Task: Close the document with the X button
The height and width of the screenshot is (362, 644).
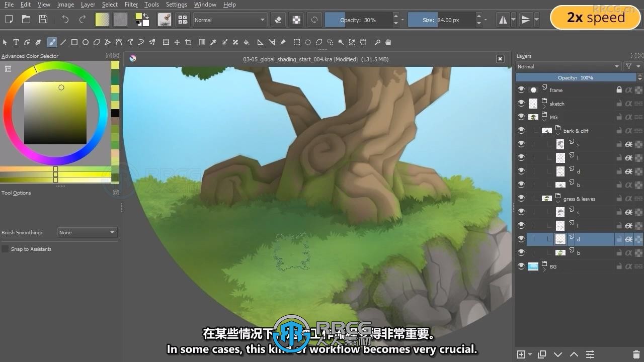Action: 500,59
